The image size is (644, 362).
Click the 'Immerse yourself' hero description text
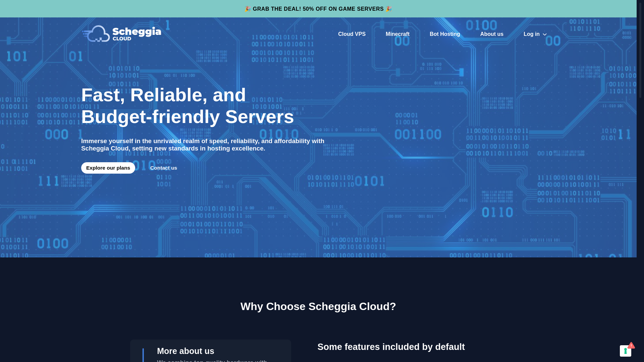point(203,145)
